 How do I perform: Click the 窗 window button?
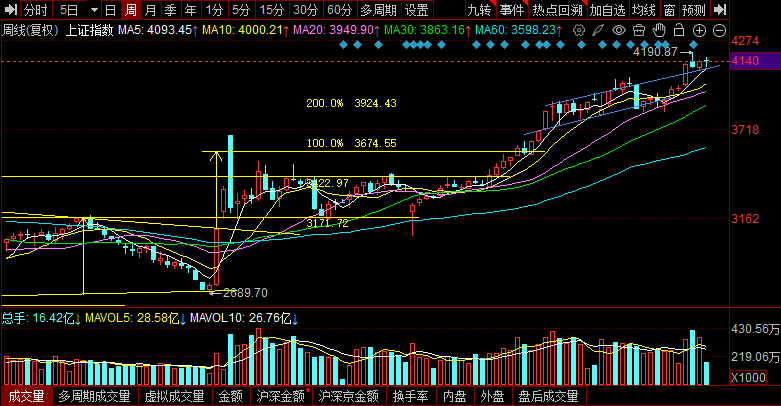[x=669, y=10]
